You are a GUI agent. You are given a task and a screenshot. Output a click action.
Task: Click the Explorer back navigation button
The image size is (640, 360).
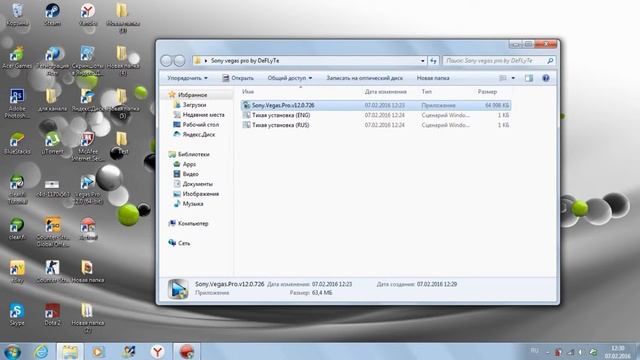point(166,61)
